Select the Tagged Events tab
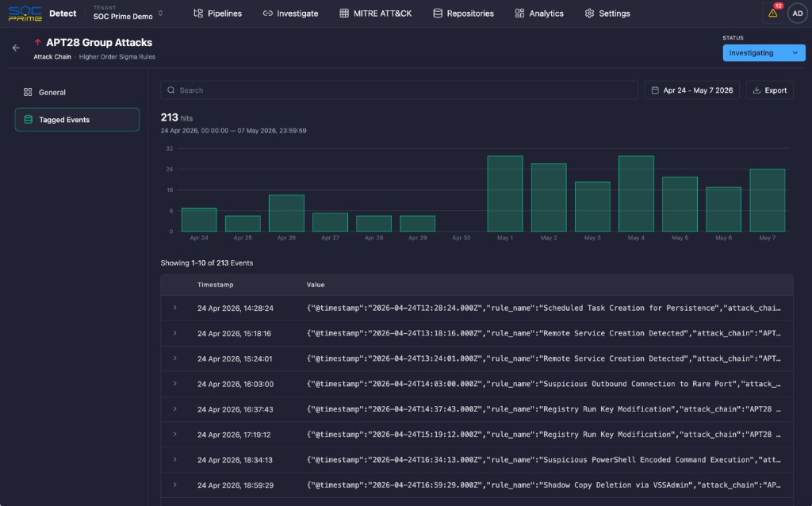812x506 pixels. (x=77, y=120)
